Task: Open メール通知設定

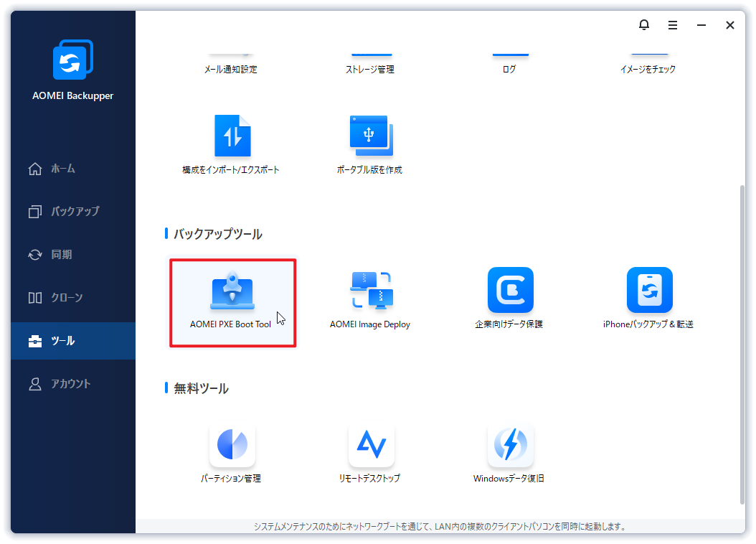Action: pos(231,65)
